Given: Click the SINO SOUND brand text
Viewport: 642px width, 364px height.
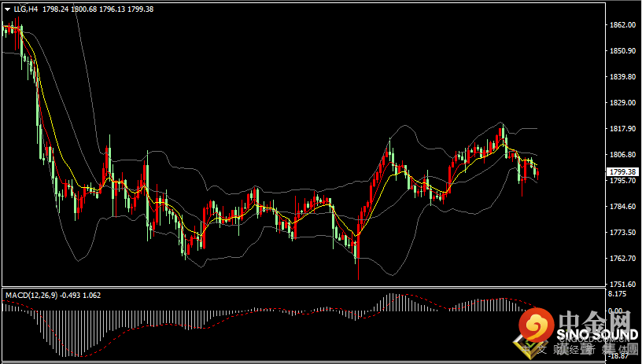Looking at the screenshot, I should pyautogui.click(x=597, y=335).
